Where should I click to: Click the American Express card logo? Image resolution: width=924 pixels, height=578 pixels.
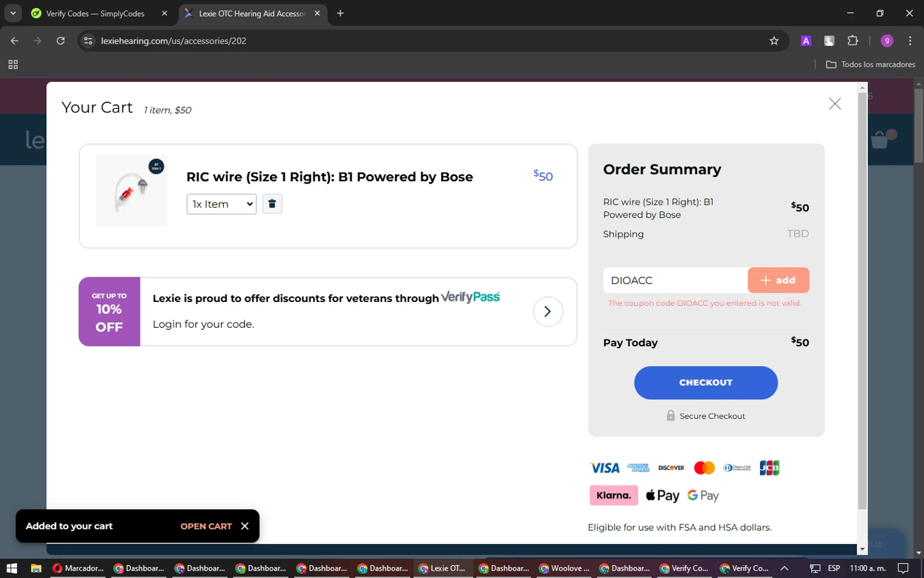pyautogui.click(x=638, y=468)
